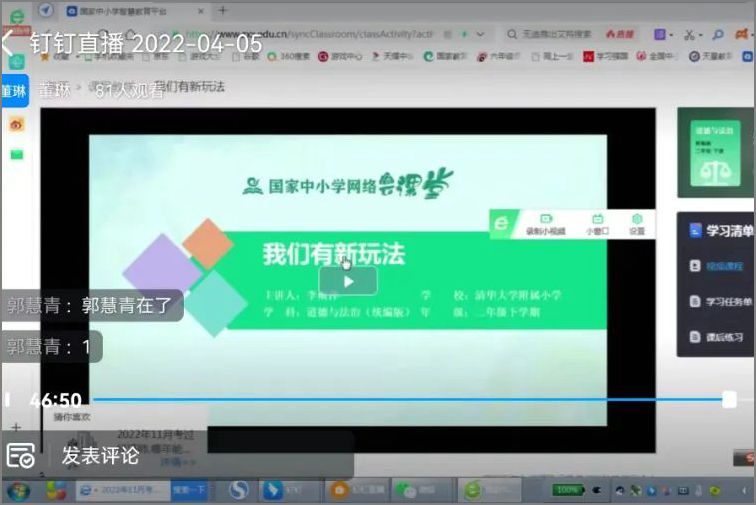The height and width of the screenshot is (505, 756).
Task: Go back using the top-left arrow
Action: click(x=8, y=43)
